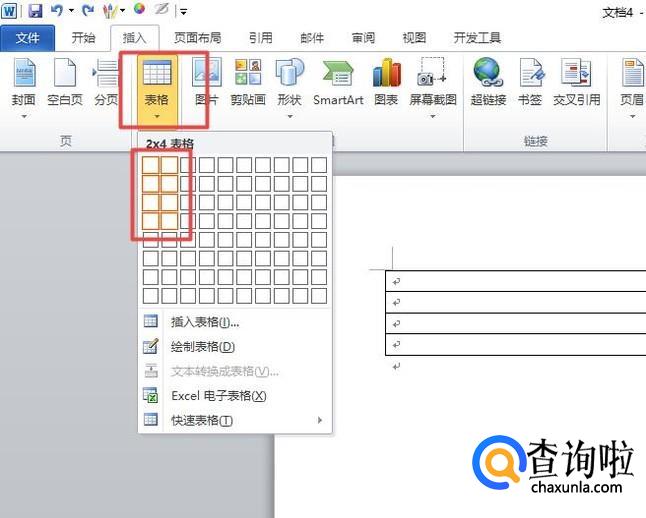Save the document using quick access toolbar

[35, 10]
